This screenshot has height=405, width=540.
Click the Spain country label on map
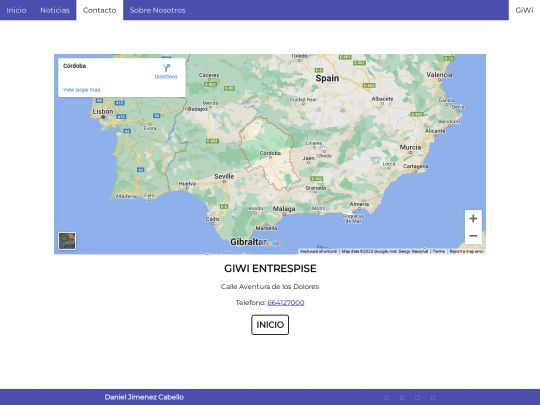point(327,78)
